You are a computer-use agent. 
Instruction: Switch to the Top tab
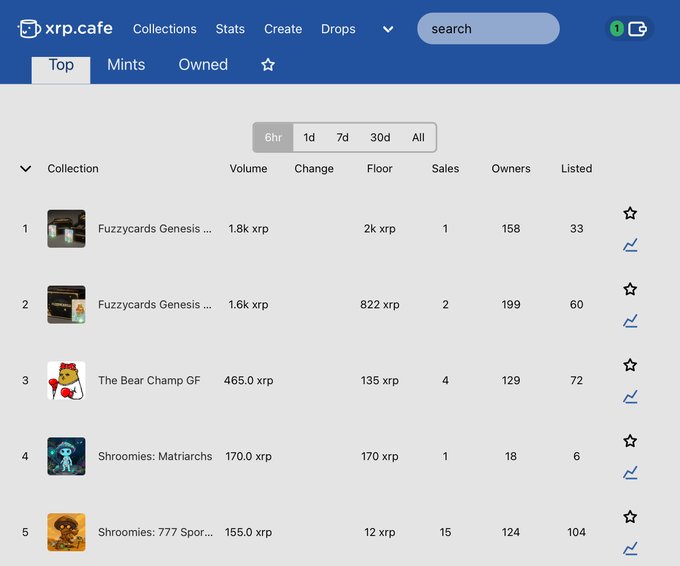point(61,69)
